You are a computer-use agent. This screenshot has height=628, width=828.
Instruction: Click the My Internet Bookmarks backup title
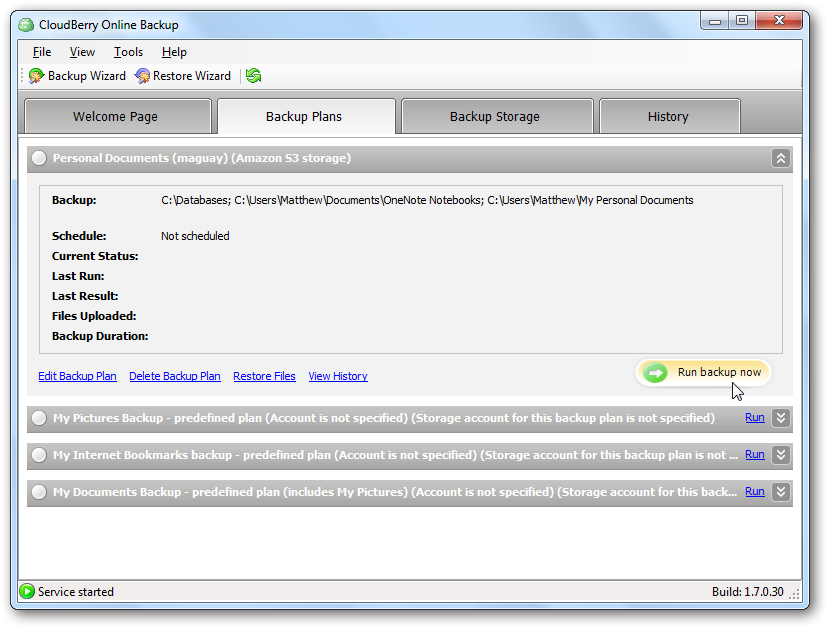395,455
